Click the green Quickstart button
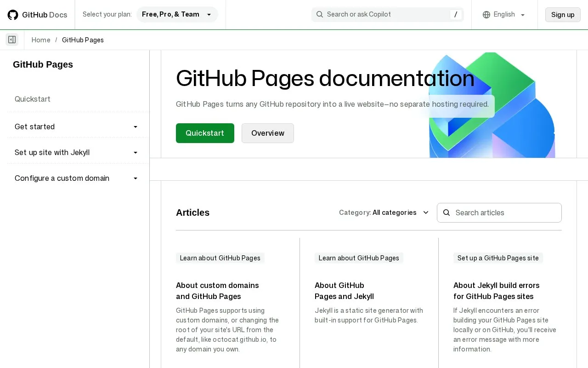 point(205,133)
